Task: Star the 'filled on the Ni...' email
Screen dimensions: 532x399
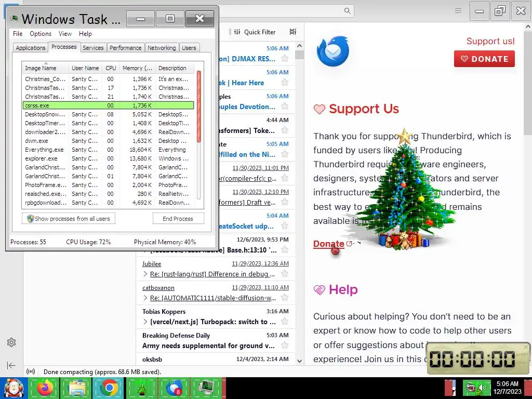Action: pos(285,154)
